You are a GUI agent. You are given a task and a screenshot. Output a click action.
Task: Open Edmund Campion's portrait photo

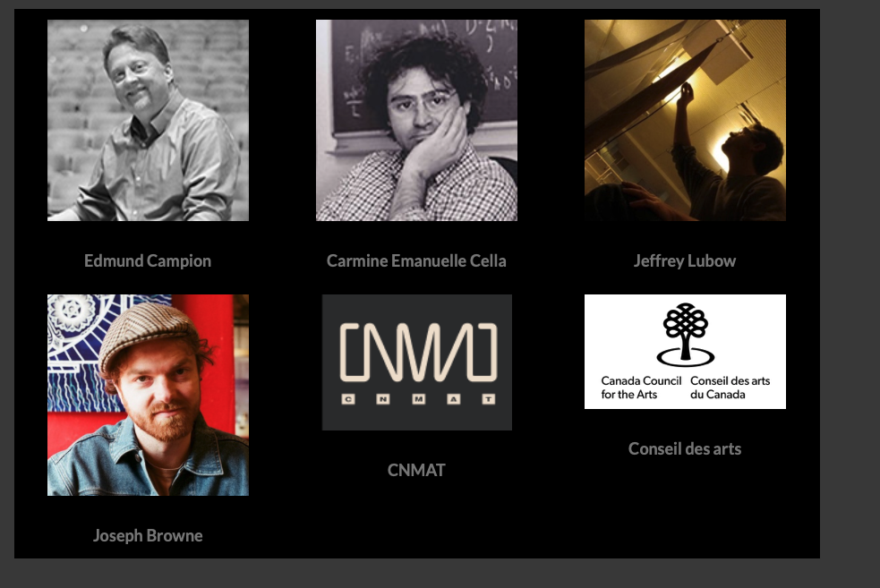coord(149,120)
